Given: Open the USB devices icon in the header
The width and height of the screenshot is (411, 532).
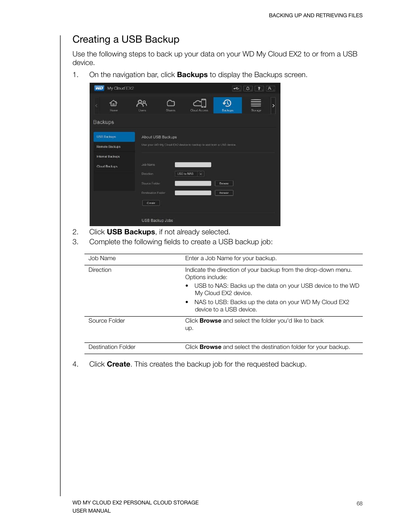Looking at the screenshot, I should (237, 88).
